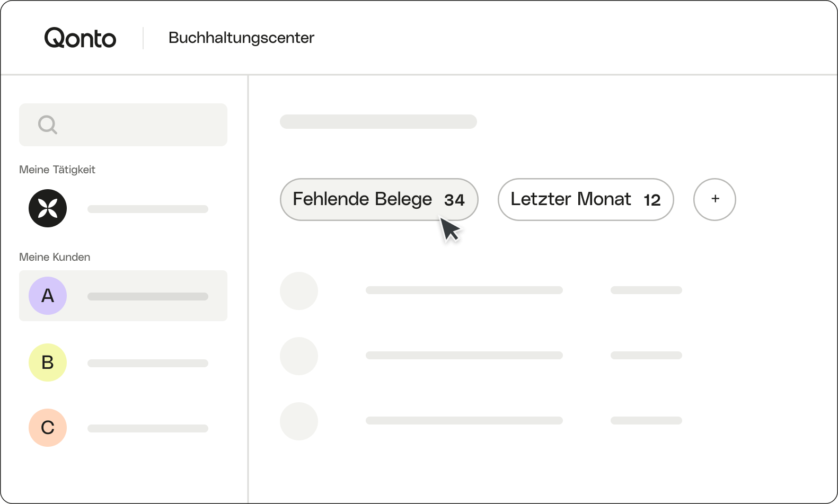Open the second transaction placeholder row
The height and width of the screenshot is (504, 838).
pyautogui.click(x=481, y=356)
